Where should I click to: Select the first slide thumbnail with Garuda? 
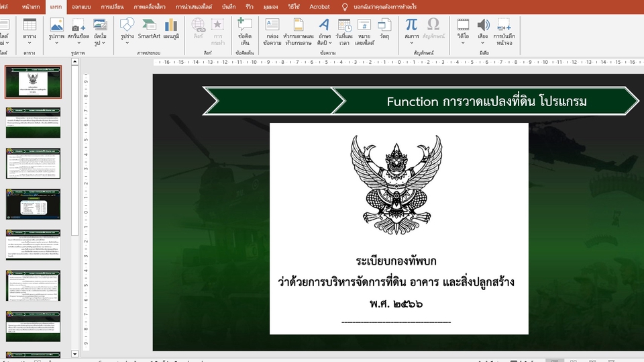(34, 82)
